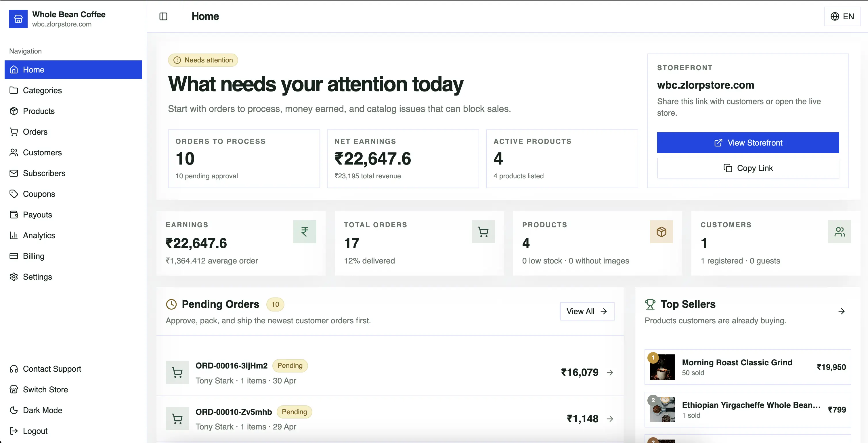868x443 pixels.
Task: Open Orders in the sidebar
Action: 73,132
